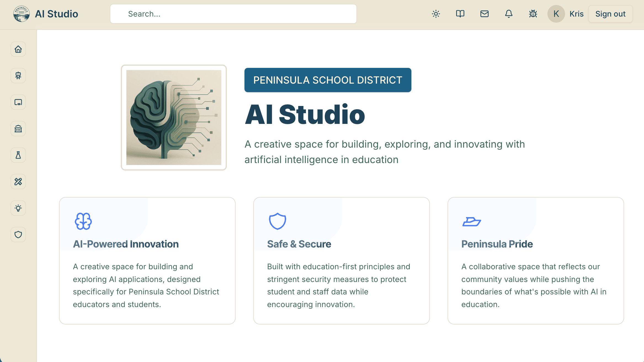This screenshot has width=644, height=362.
Task: Select the shield sidebar icon
Action: [x=18, y=235]
